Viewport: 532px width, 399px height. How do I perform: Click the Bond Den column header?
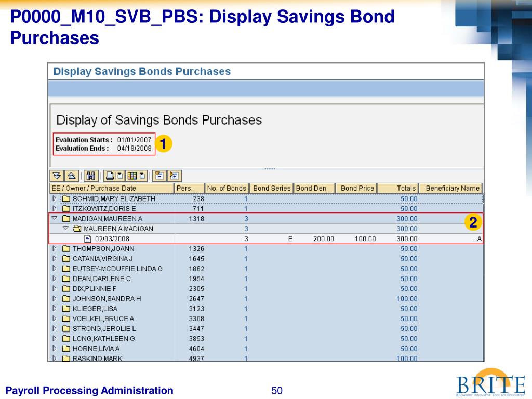click(x=314, y=188)
